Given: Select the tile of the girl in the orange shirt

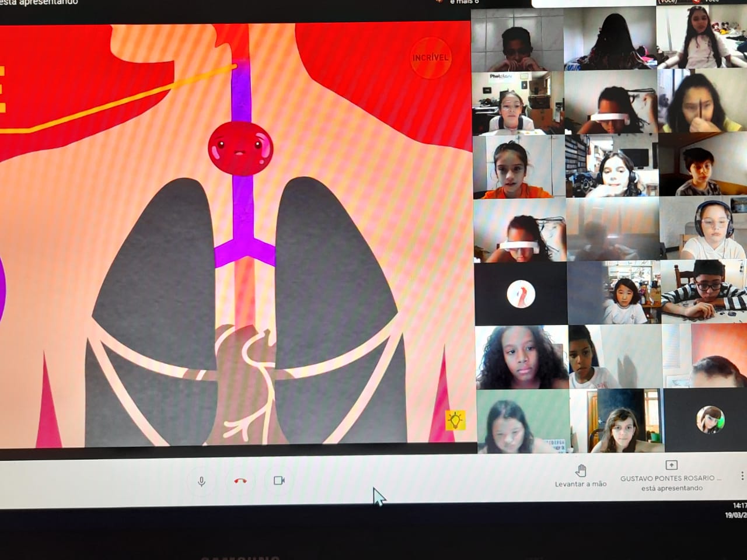Looking at the screenshot, I should (519, 167).
